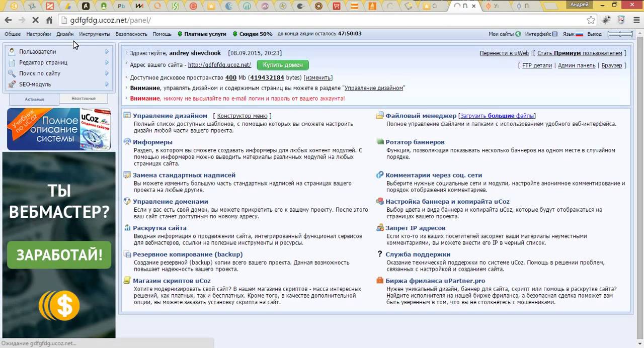Expand the SEO-модуль submenu arrow
The image size is (644, 348).
coord(107,84)
